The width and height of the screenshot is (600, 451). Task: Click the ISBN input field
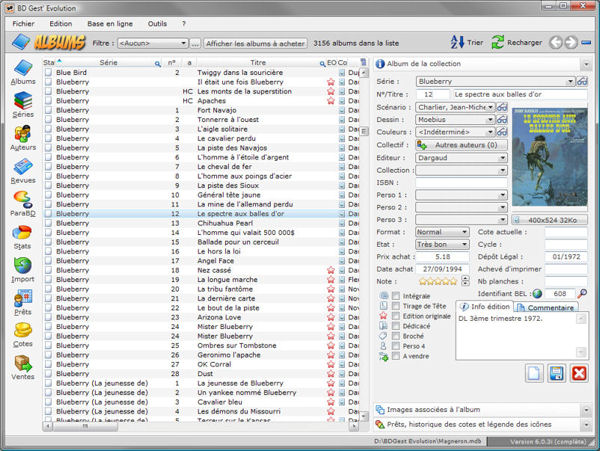461,182
